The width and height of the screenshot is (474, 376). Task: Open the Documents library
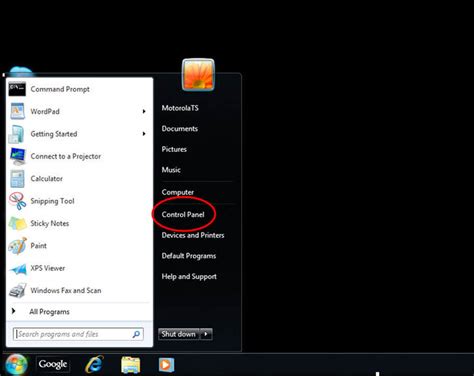click(x=180, y=129)
